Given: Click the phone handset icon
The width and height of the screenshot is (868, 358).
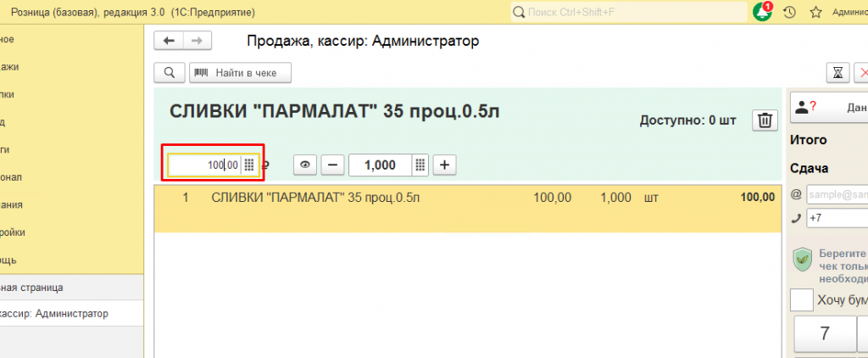Looking at the screenshot, I should pos(797,218).
